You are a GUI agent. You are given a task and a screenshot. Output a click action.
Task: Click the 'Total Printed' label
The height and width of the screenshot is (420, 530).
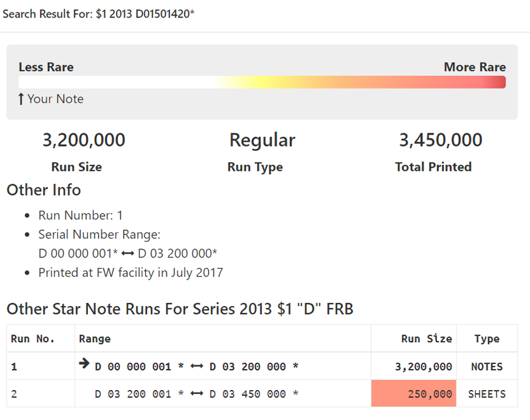click(433, 167)
